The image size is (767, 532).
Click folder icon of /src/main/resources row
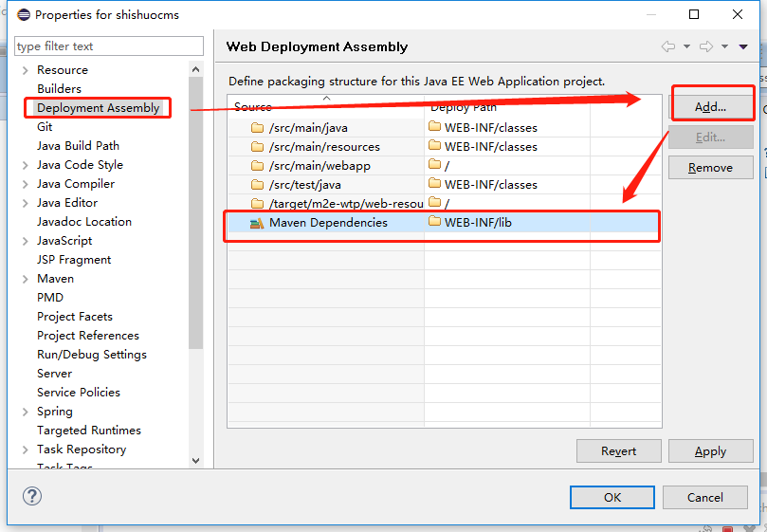pyautogui.click(x=257, y=147)
